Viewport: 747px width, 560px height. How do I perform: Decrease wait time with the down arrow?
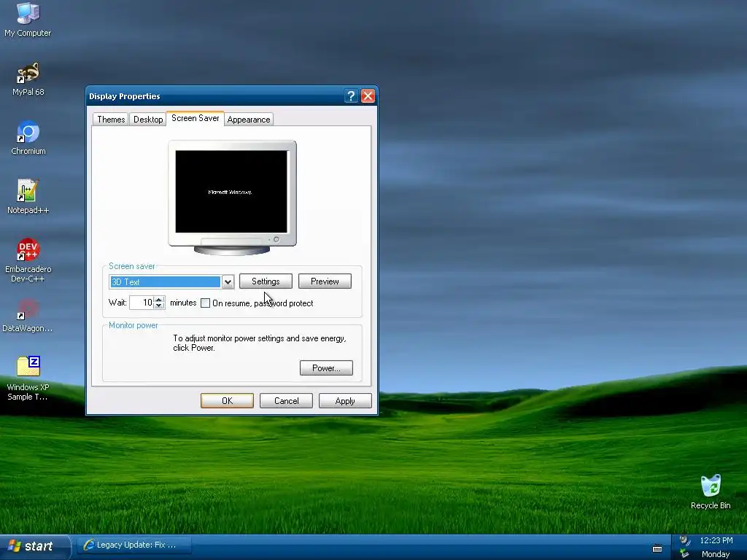pyautogui.click(x=159, y=306)
